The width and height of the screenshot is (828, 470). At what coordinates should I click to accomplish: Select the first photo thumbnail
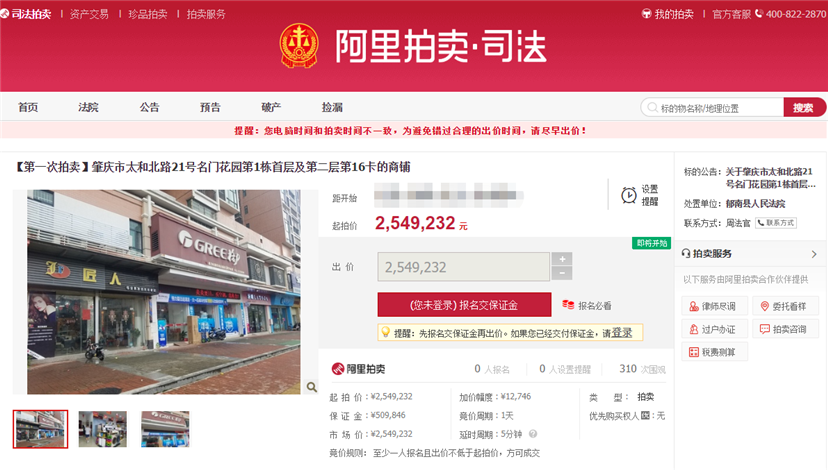[x=41, y=429]
